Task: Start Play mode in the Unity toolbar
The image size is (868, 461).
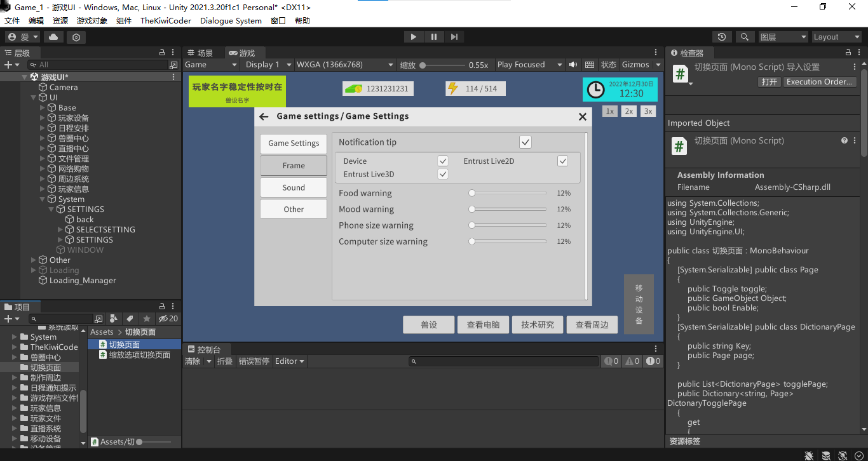Action: pyautogui.click(x=413, y=37)
